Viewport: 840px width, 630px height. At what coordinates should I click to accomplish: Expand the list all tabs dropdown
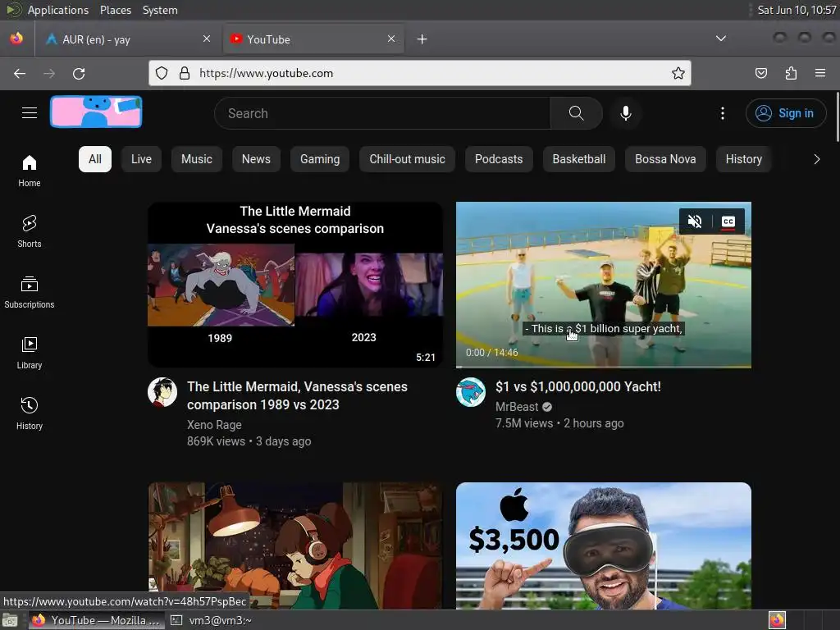point(721,39)
